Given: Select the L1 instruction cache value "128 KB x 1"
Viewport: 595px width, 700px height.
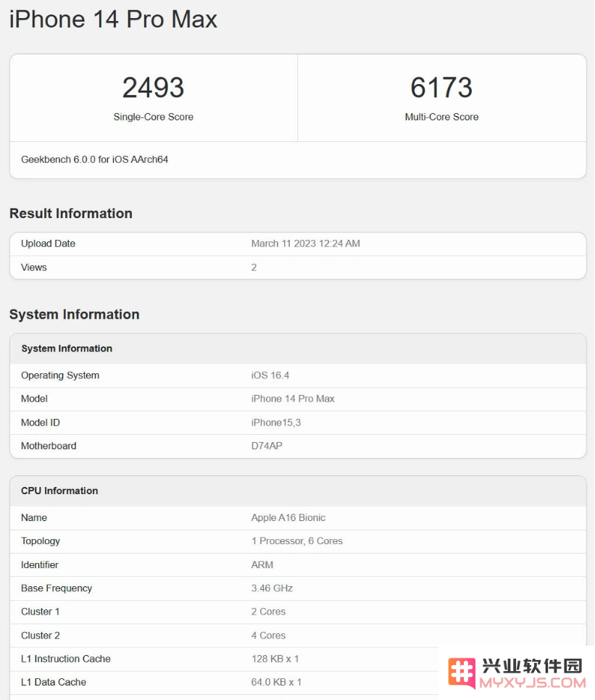Looking at the screenshot, I should tap(275, 659).
